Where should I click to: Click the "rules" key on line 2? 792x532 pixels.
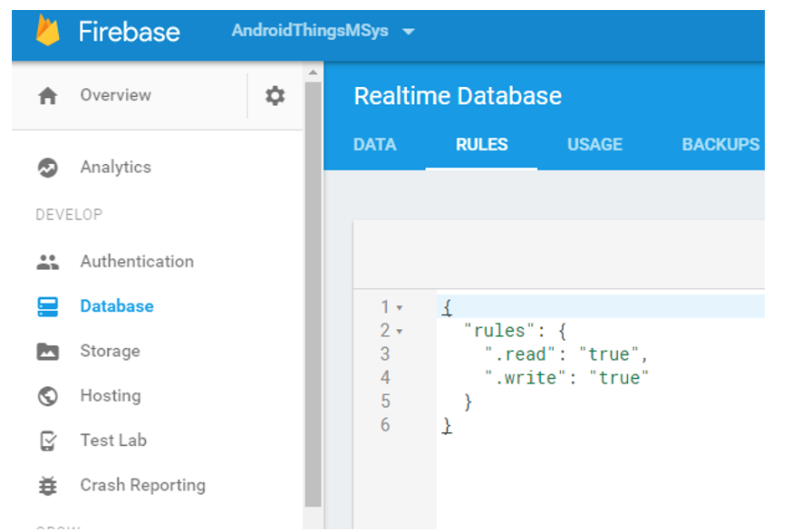pyautogui.click(x=499, y=331)
